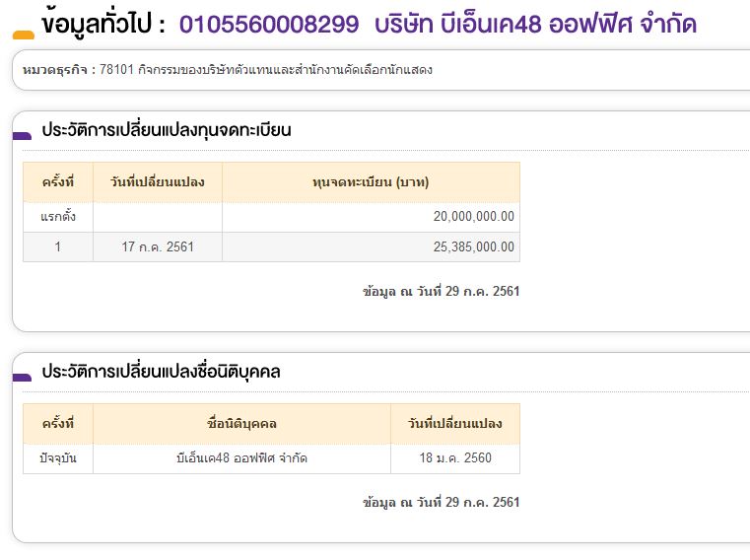
Task: Click the company name บริษัท บีเอ็นเค48 ออฟฟิศ จำกัด in the heading
Action: point(535,24)
